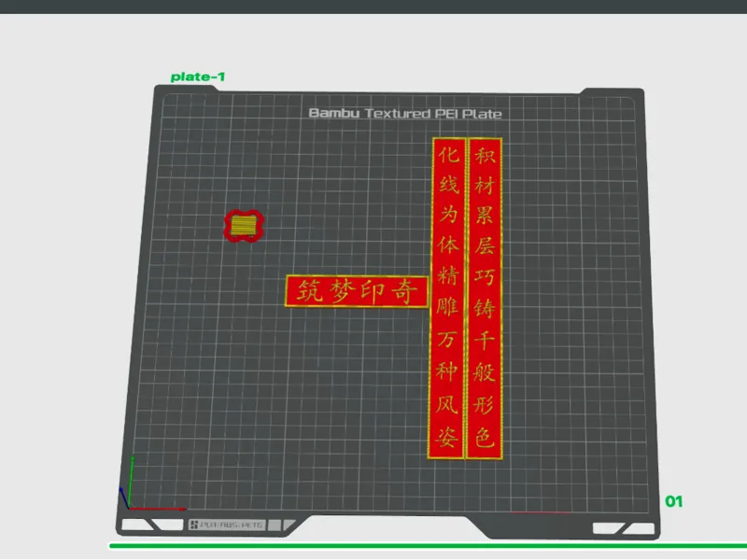
Task: Click the white corner marks at the plate's bottom-left
Action: [152, 525]
